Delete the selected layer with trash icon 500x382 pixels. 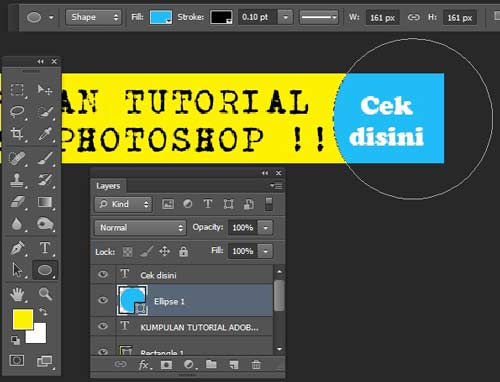(256, 365)
